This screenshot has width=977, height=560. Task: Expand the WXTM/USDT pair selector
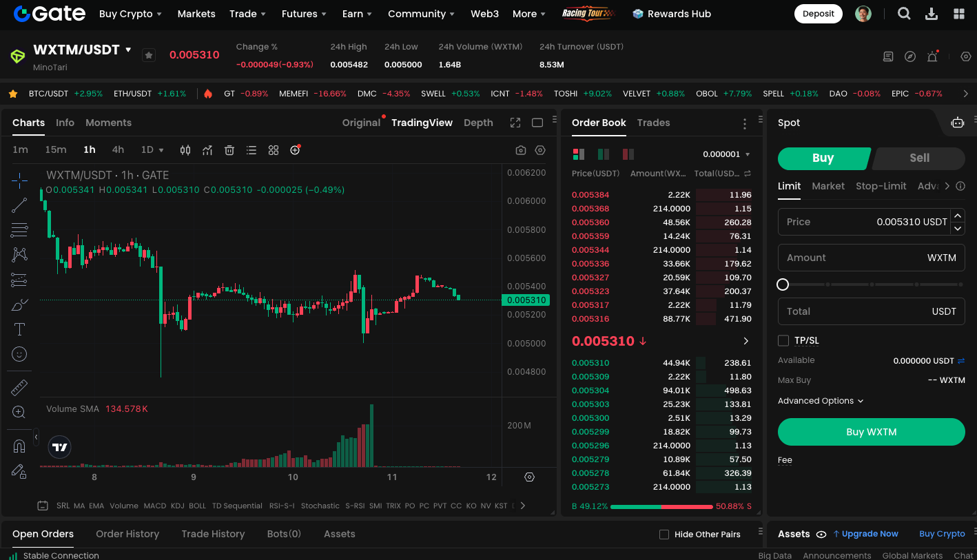[128, 50]
